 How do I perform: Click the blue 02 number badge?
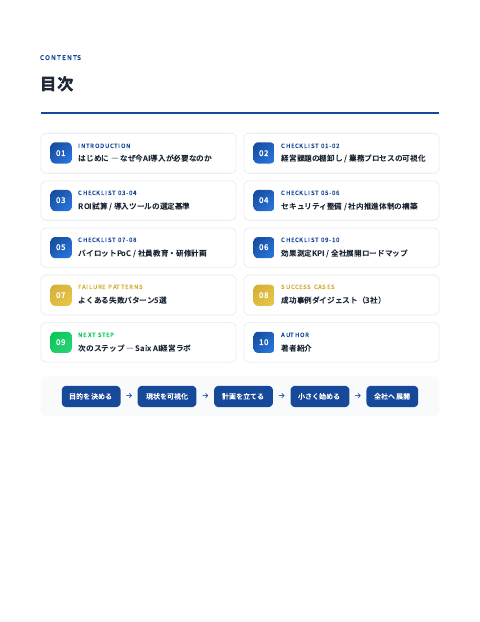coord(263,153)
